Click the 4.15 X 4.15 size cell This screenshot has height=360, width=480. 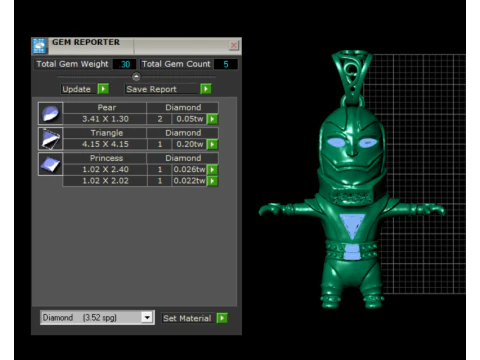tap(105, 144)
